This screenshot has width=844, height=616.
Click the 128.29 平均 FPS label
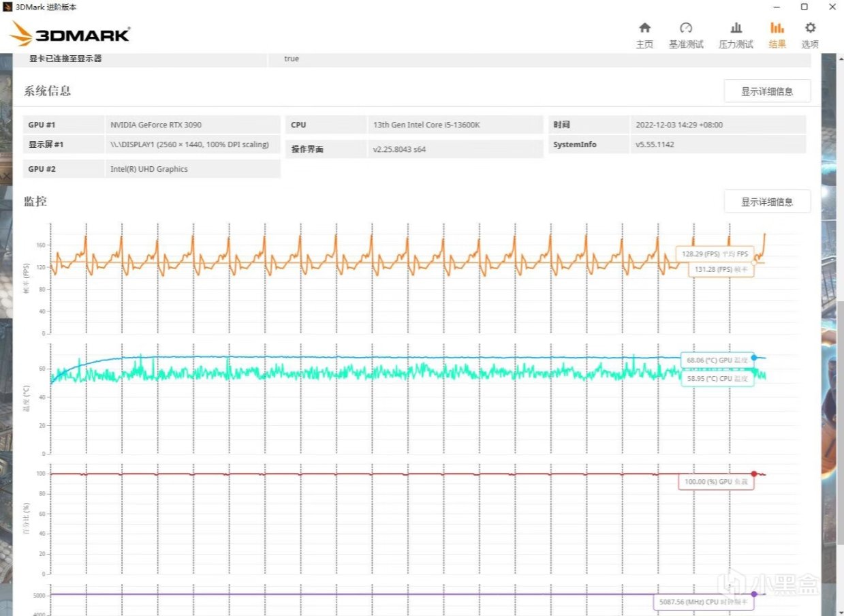(x=715, y=254)
